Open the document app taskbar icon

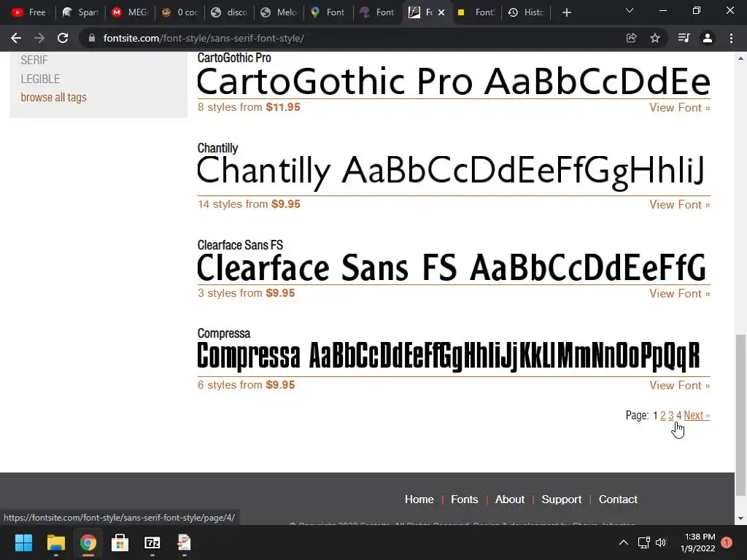point(185,542)
